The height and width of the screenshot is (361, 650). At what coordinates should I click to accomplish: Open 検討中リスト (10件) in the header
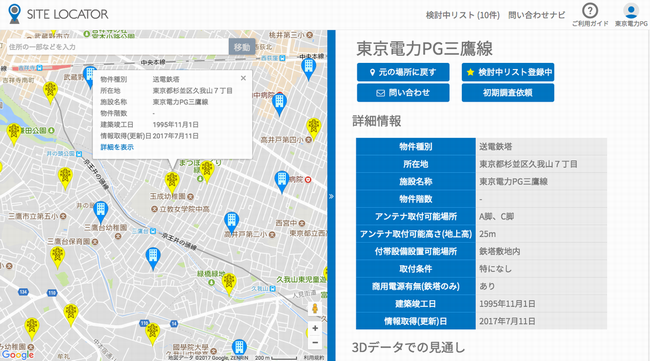click(x=463, y=15)
